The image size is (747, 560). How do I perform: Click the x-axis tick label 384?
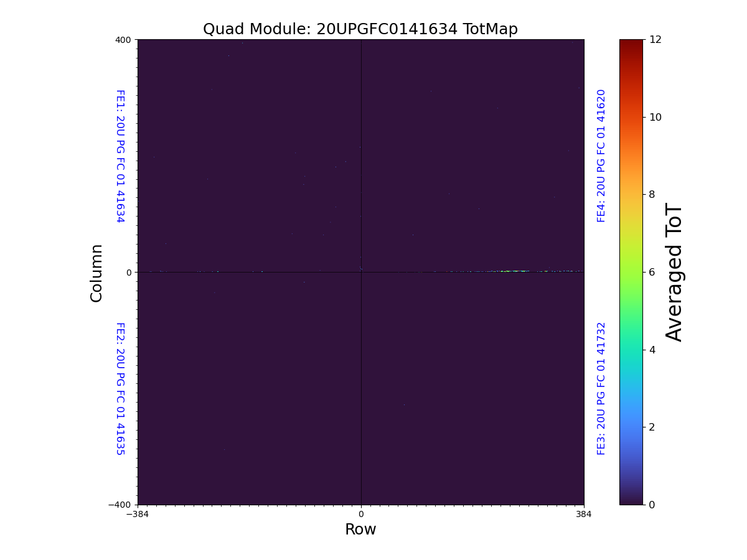[584, 514]
